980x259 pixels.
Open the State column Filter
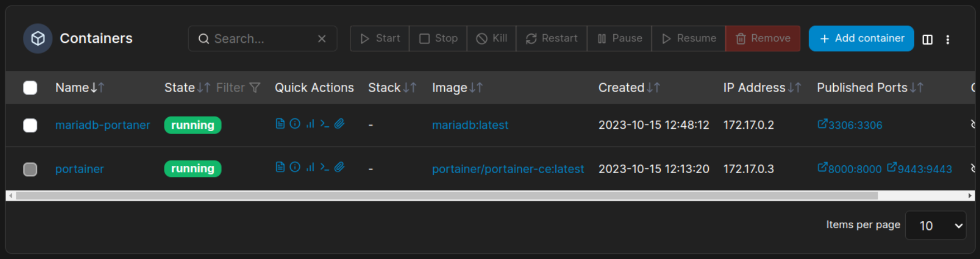(x=238, y=88)
